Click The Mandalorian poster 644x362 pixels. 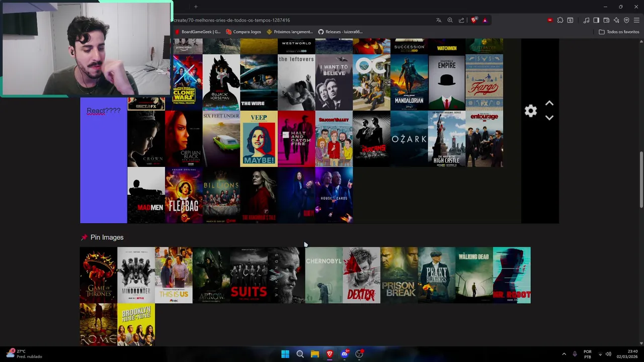409,82
